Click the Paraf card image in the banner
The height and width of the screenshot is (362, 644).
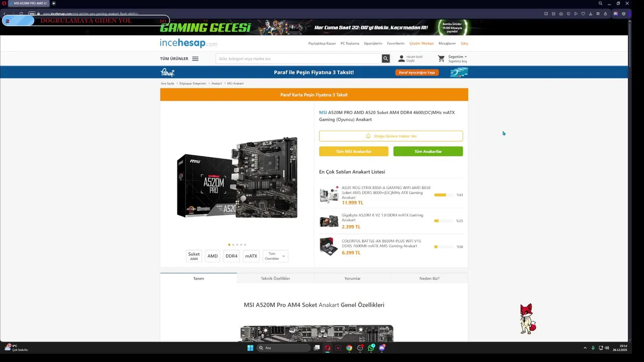459,72
